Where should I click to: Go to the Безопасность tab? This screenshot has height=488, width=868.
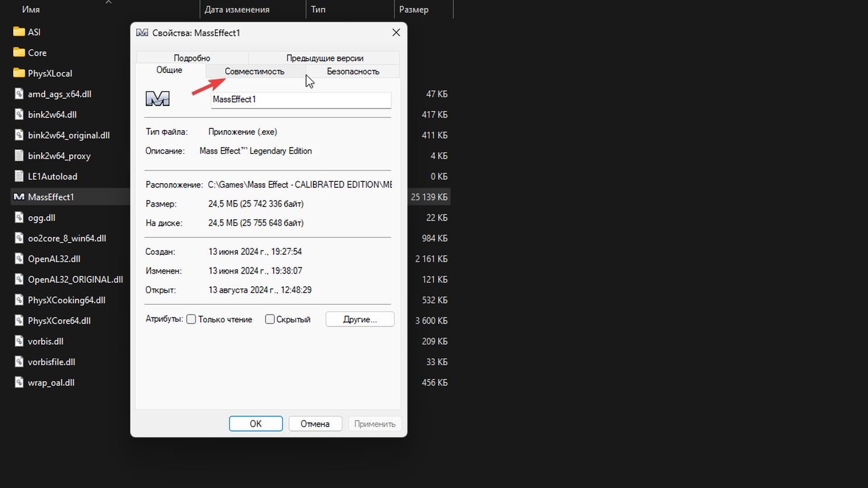point(353,71)
